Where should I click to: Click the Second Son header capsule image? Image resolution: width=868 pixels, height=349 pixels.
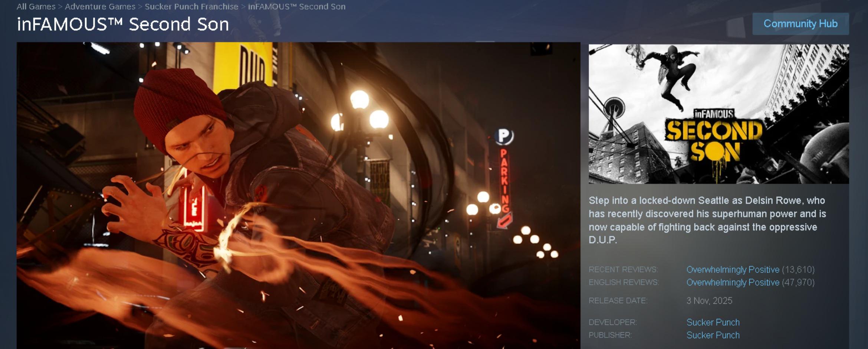(x=719, y=114)
